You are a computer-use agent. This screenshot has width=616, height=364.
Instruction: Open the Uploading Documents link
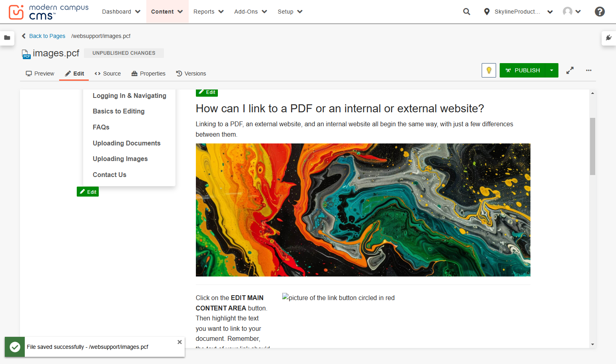pos(127,143)
